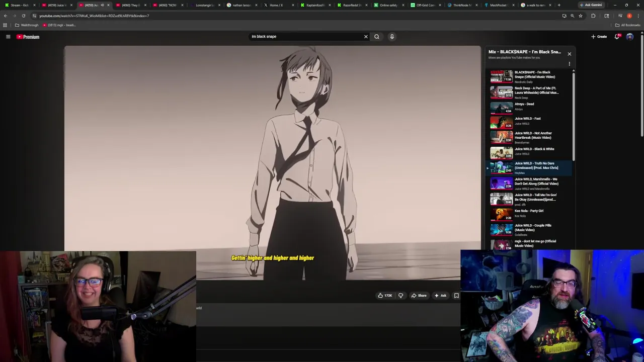
Task: Click the Mix playlist scrollbar
Action: coord(574,116)
